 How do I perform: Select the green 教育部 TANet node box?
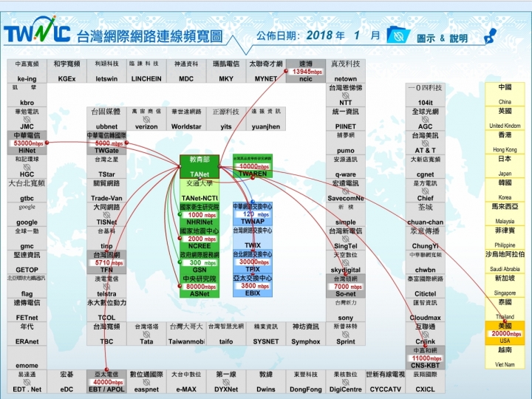click(199, 166)
